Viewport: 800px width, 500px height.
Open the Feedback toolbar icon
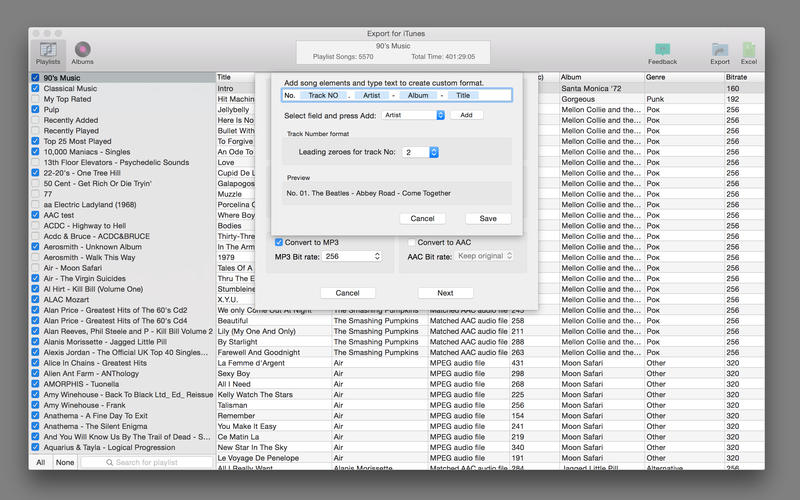[x=662, y=53]
